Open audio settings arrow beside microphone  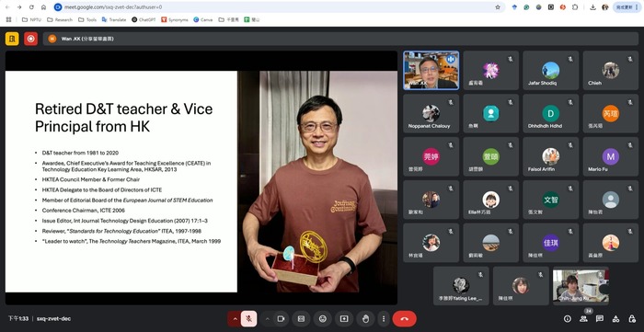coord(235,319)
